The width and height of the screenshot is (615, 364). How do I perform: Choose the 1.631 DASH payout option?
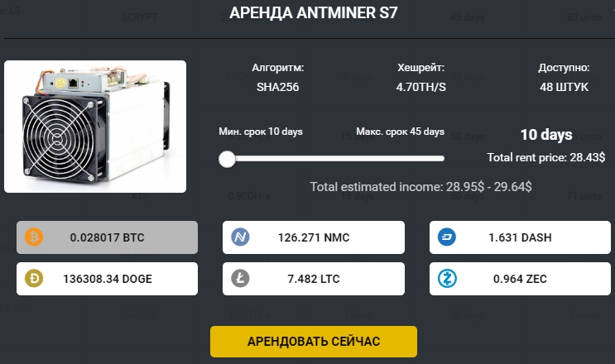pos(521,237)
